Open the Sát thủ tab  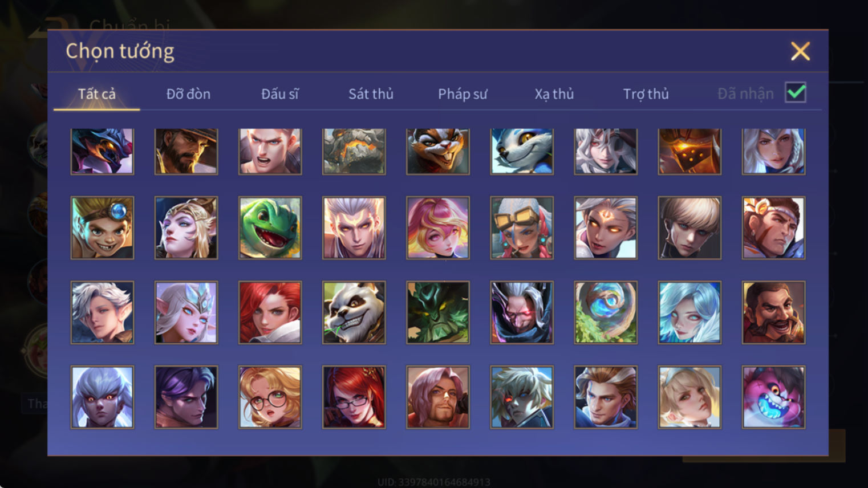(371, 94)
